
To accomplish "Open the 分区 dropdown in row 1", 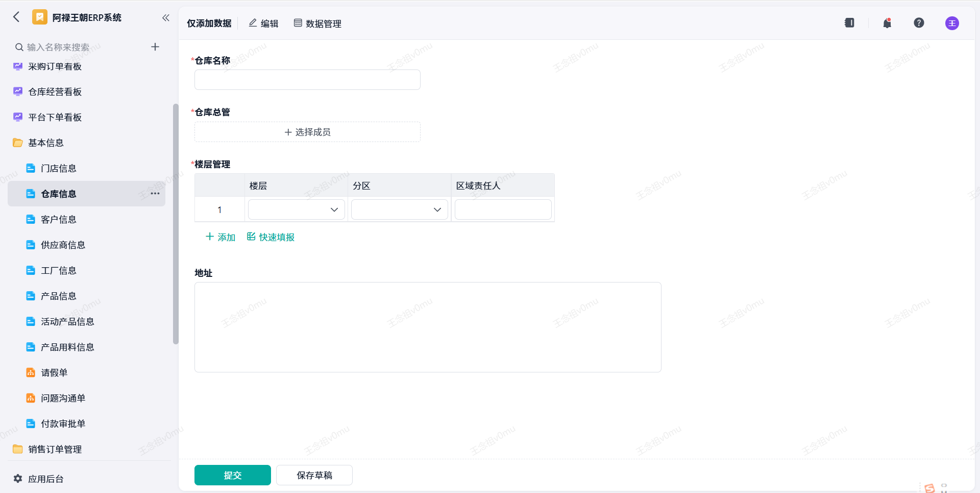I will click(400, 209).
